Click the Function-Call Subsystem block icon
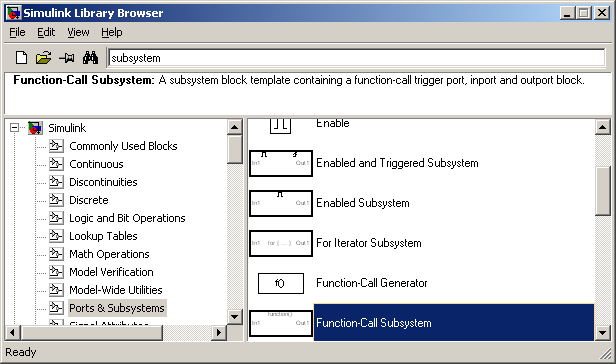Viewport: 616px width, 364px height. [x=281, y=323]
